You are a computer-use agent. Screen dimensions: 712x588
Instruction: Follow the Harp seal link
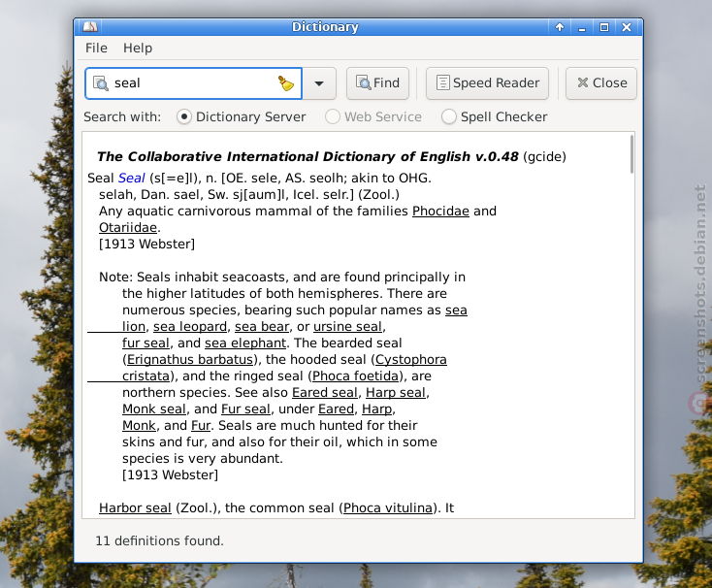click(396, 392)
